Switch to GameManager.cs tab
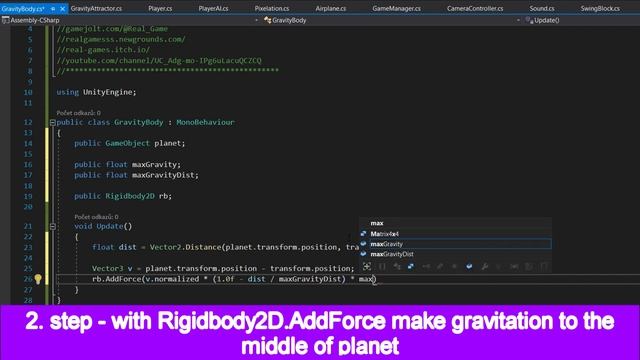Screen dimensions: 640x360 click(x=396, y=8)
